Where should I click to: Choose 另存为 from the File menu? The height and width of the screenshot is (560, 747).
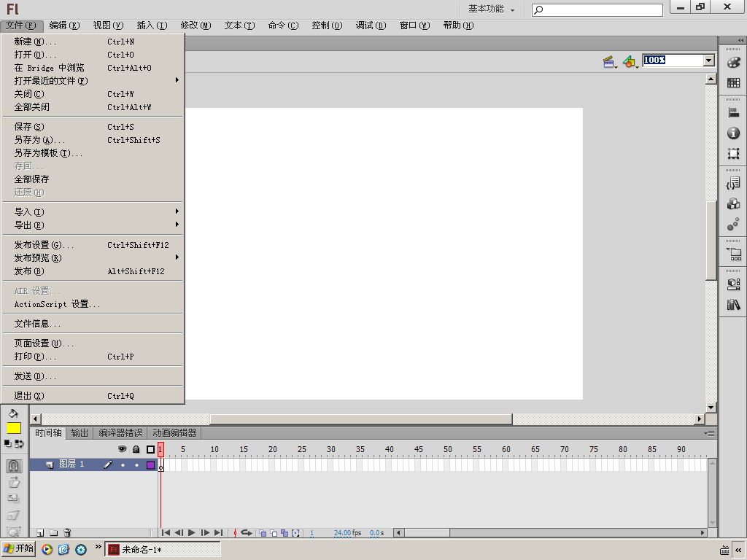tap(93, 140)
